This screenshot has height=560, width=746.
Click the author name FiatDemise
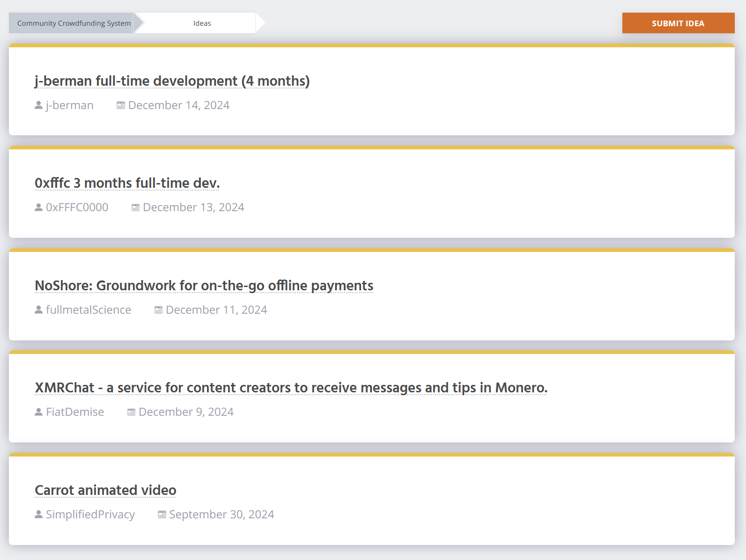pos(75,412)
